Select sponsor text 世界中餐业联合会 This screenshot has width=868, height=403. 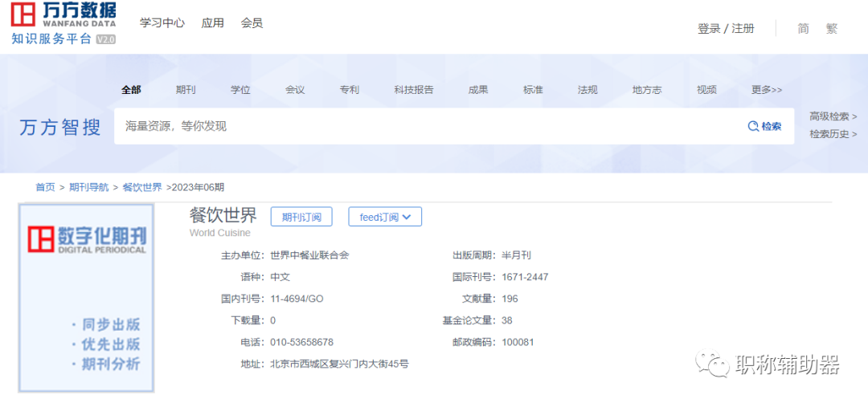click(x=310, y=255)
